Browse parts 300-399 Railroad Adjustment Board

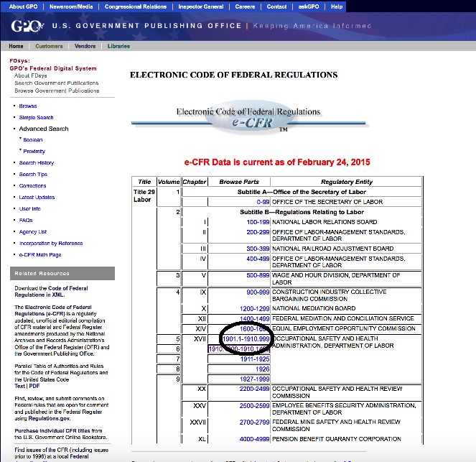pyautogui.click(x=258, y=249)
